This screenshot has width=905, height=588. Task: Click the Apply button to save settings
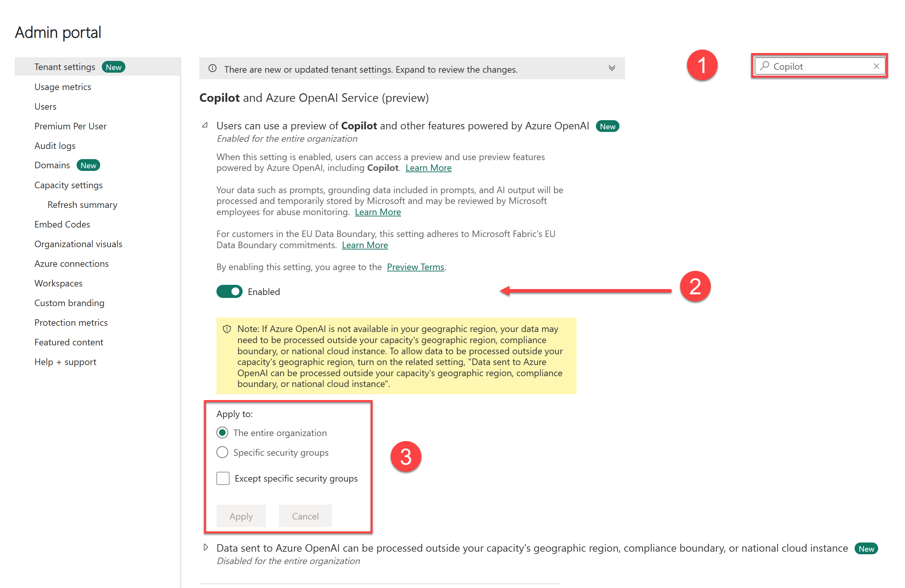[x=241, y=516]
